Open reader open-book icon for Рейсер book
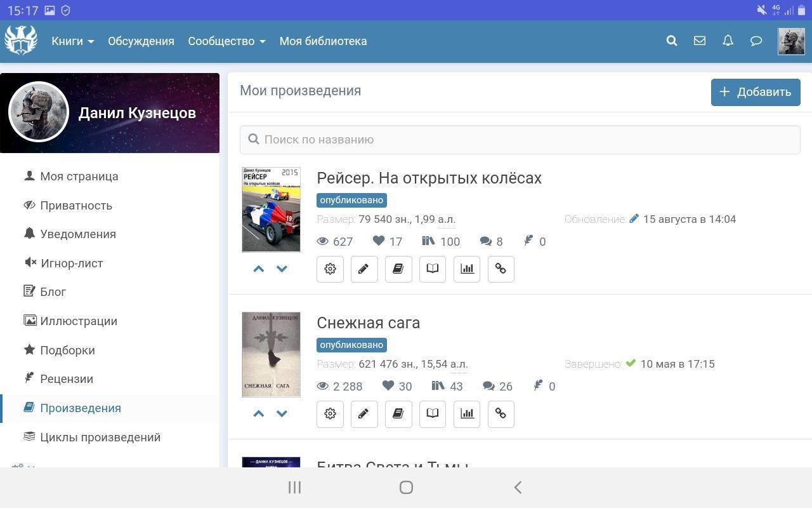 [433, 269]
